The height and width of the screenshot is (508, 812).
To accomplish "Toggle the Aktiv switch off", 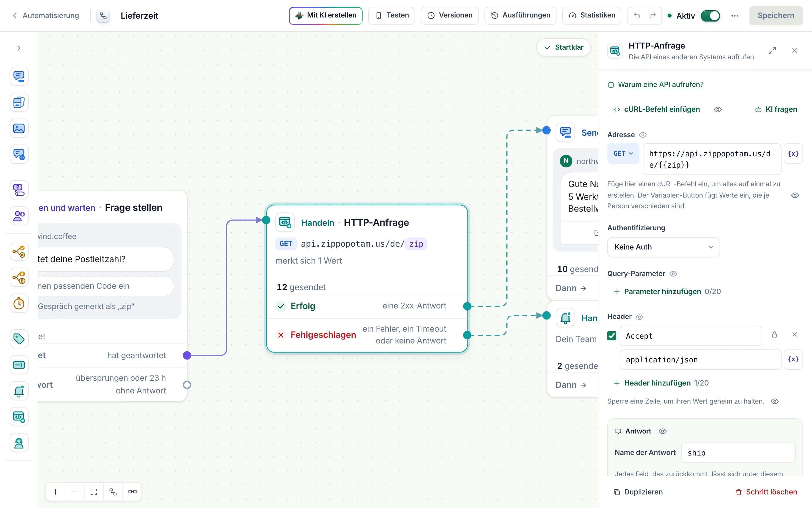I will pos(710,16).
